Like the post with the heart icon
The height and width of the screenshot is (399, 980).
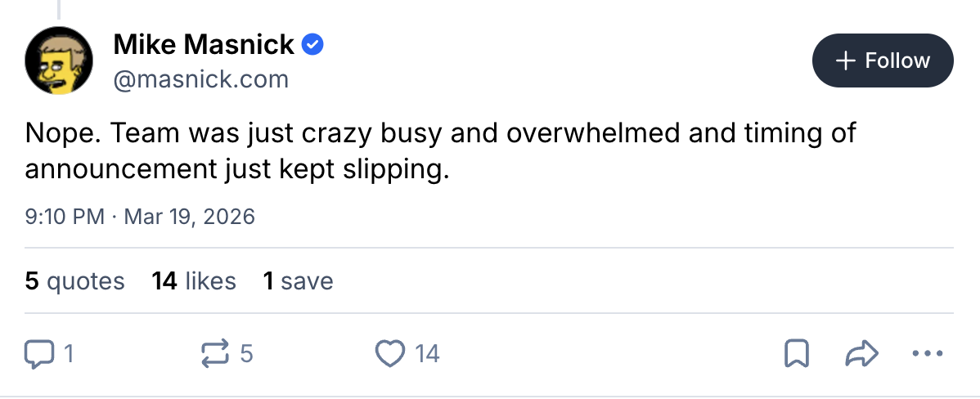click(390, 353)
